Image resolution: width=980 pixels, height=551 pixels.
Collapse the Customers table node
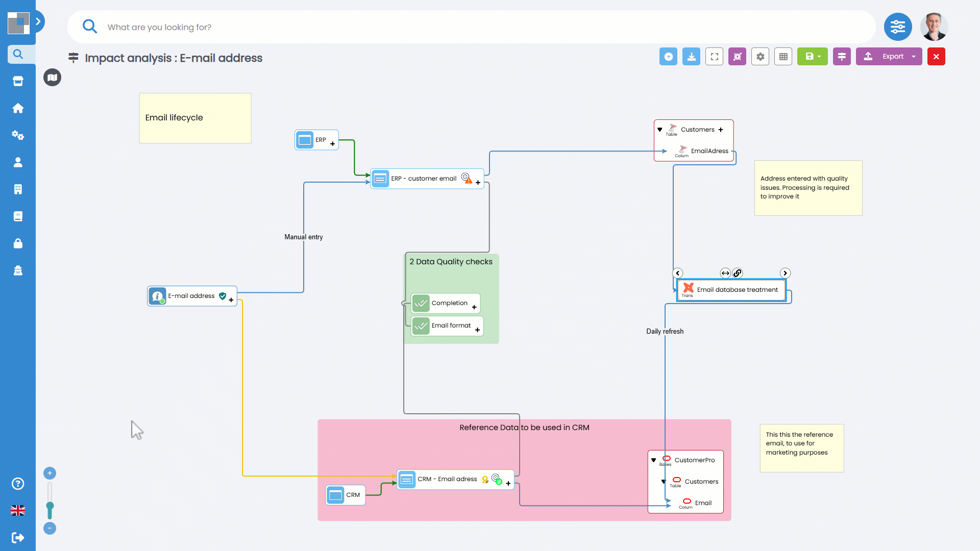(x=659, y=130)
